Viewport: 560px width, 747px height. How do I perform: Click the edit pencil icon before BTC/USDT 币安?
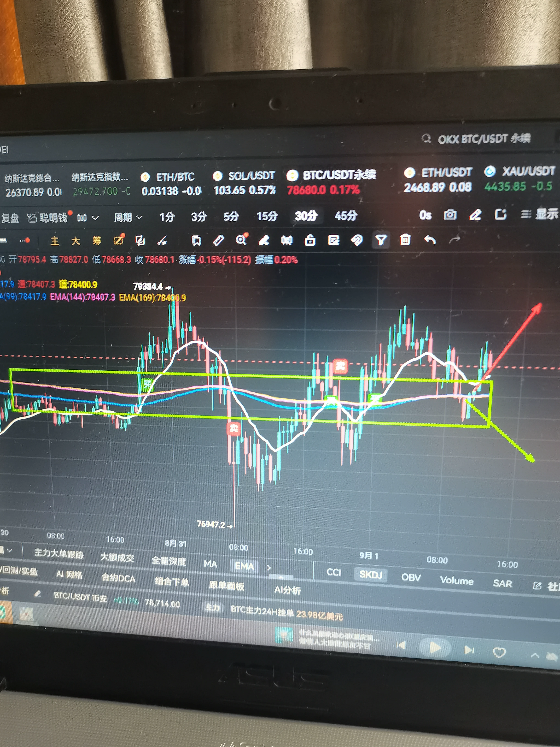pos(38,594)
